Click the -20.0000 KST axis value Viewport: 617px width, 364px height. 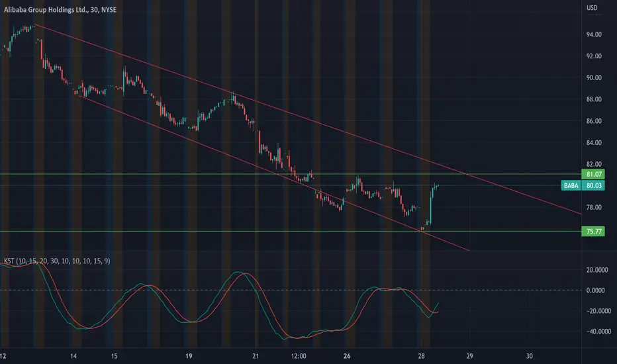click(x=598, y=311)
